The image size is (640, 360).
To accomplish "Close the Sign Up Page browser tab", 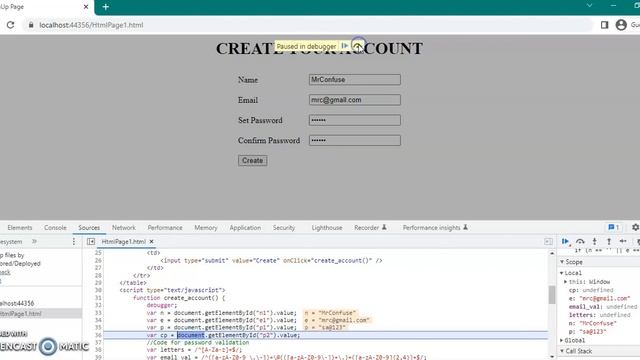I will coord(86,7).
